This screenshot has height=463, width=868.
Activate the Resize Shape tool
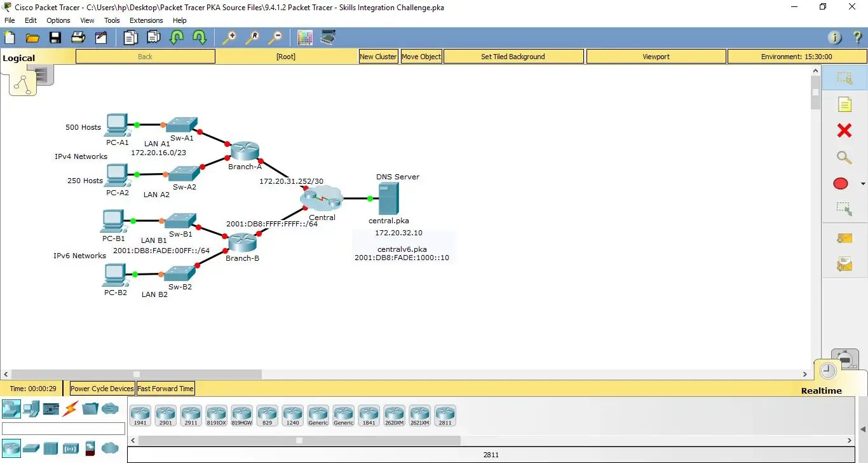[x=844, y=208]
